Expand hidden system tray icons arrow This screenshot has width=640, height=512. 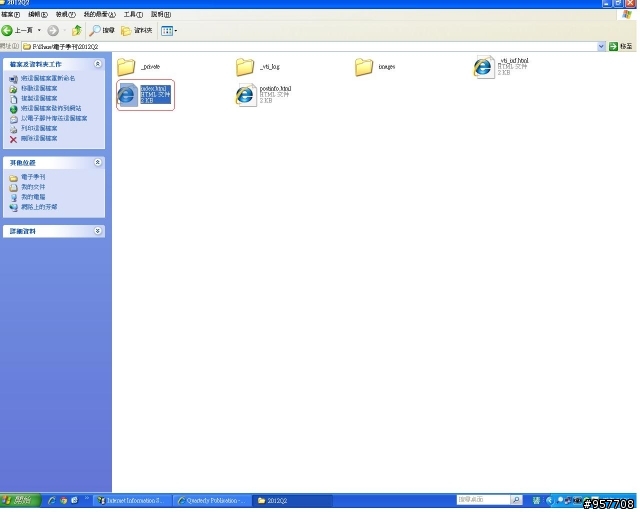(x=549, y=500)
